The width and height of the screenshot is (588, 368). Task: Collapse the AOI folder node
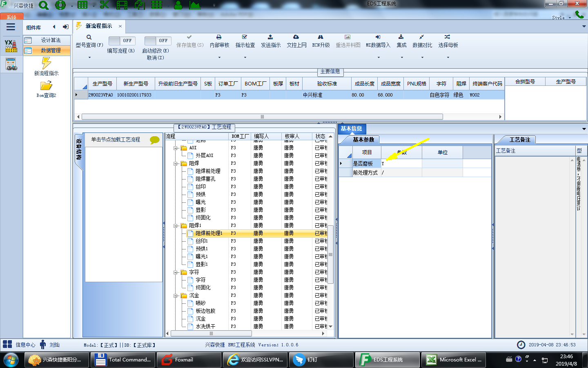(176, 148)
